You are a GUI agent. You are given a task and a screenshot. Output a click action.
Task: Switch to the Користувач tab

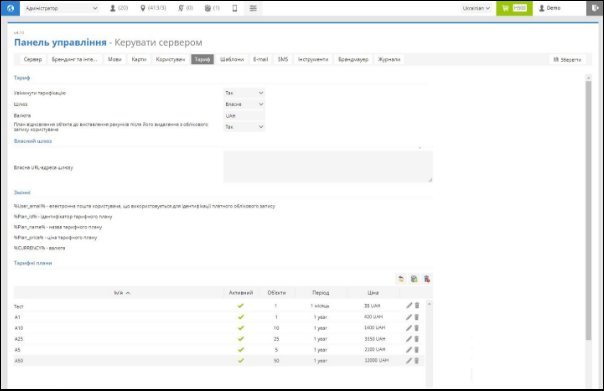170,59
